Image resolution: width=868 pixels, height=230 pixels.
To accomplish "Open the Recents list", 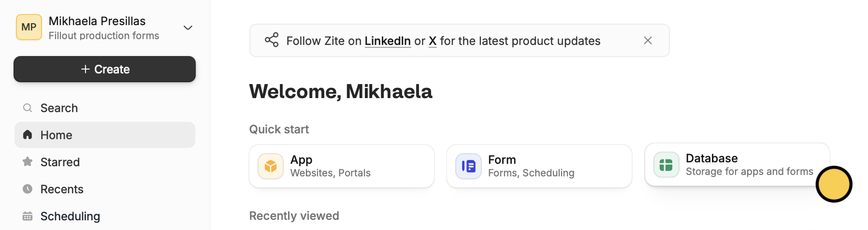I will [62, 189].
